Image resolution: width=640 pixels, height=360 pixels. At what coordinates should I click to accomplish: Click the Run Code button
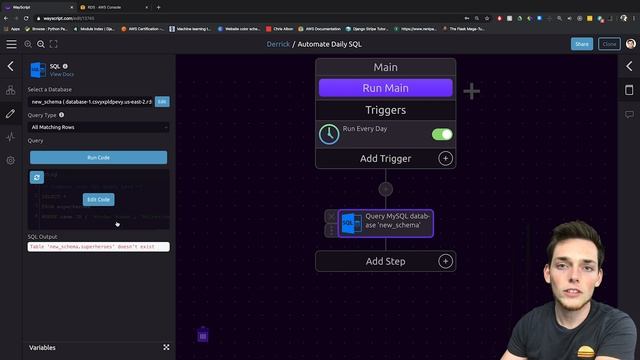pos(98,158)
